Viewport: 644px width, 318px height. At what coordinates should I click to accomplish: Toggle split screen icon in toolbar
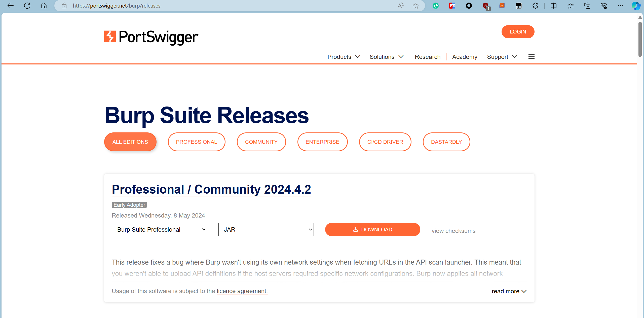click(x=553, y=6)
